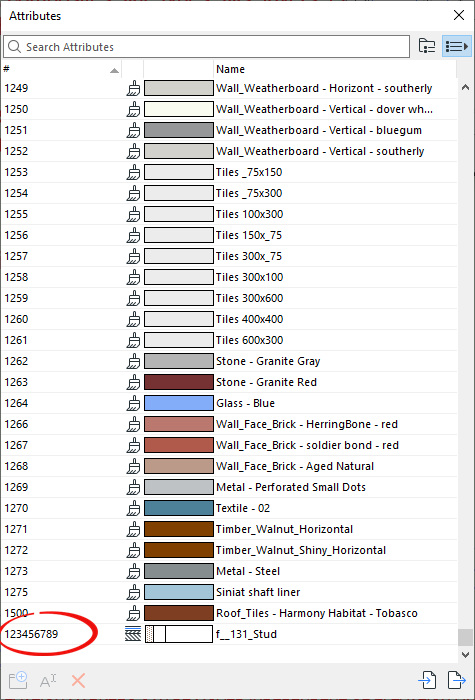The width and height of the screenshot is (475, 700).
Task: Click scrollbar down arrow
Action: [465, 655]
